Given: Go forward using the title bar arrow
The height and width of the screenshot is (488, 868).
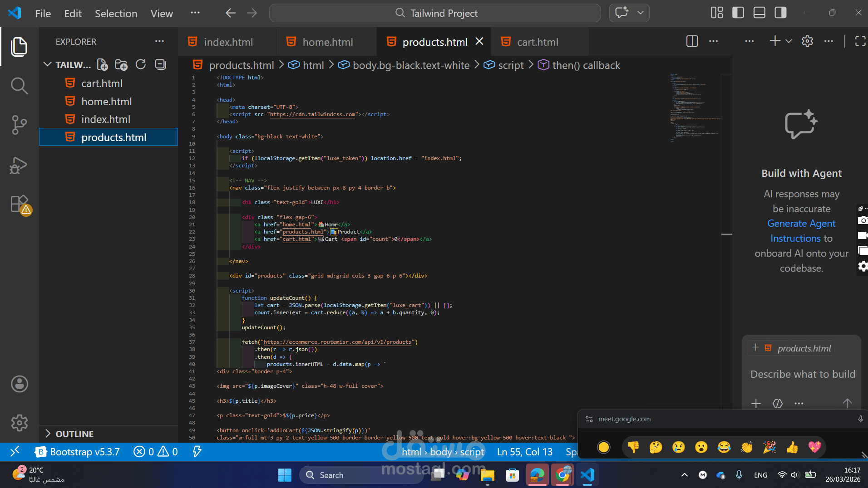Looking at the screenshot, I should (x=252, y=13).
